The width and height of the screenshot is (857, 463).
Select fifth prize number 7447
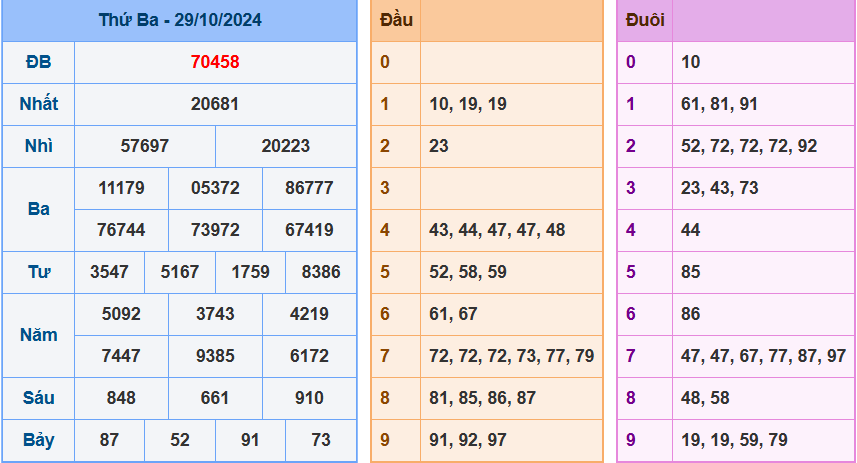pyautogui.click(x=121, y=356)
